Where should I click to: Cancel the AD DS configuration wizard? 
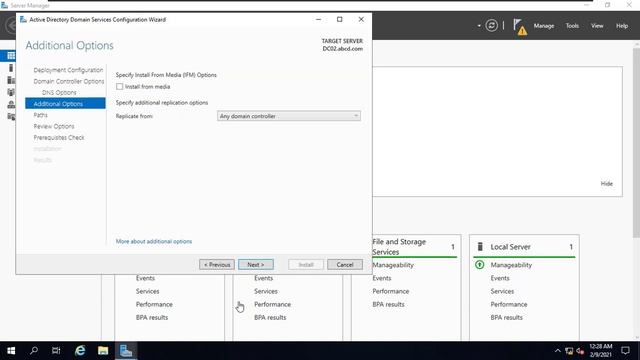pos(344,264)
